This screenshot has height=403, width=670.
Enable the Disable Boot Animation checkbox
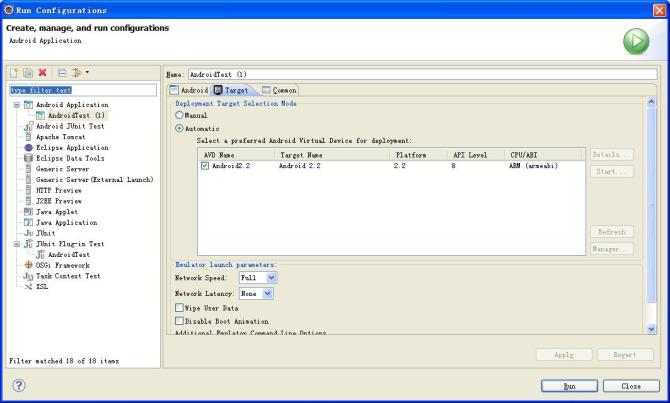click(179, 321)
